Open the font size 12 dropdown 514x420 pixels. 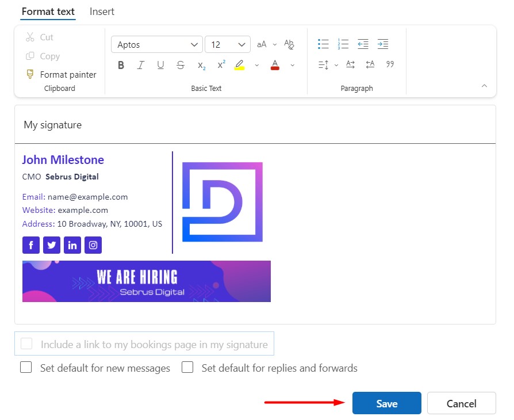pyautogui.click(x=228, y=44)
